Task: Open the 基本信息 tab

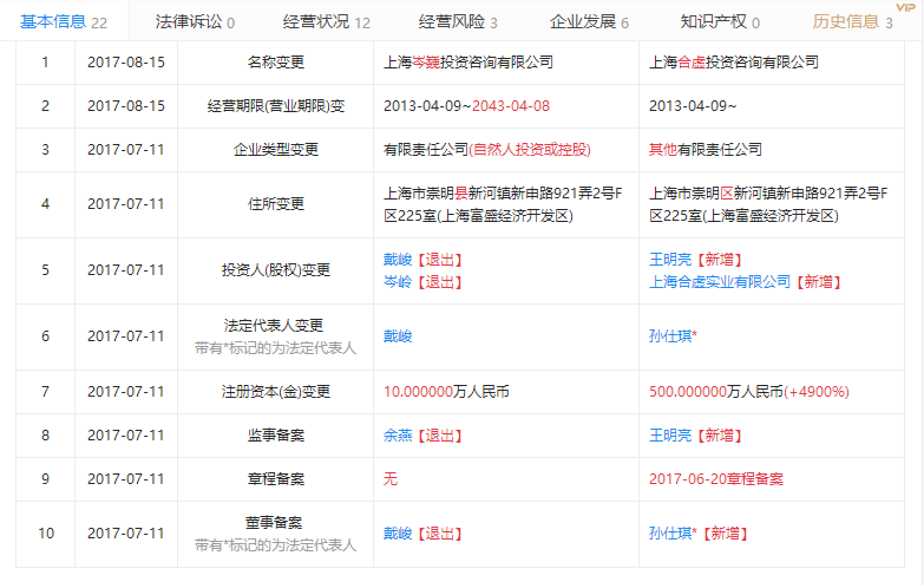Action: point(63,22)
